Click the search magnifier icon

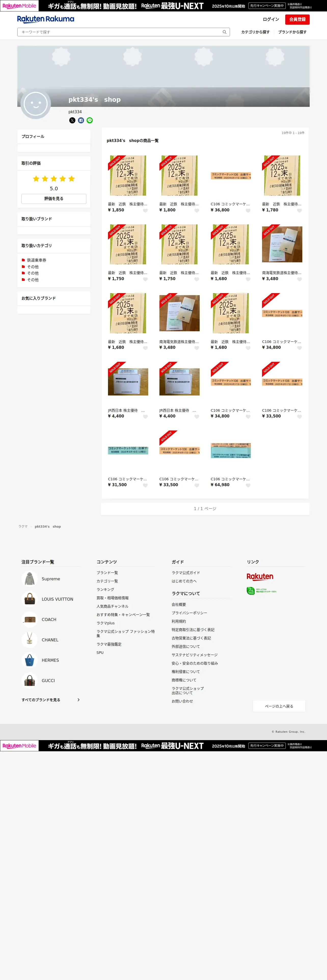(x=224, y=32)
